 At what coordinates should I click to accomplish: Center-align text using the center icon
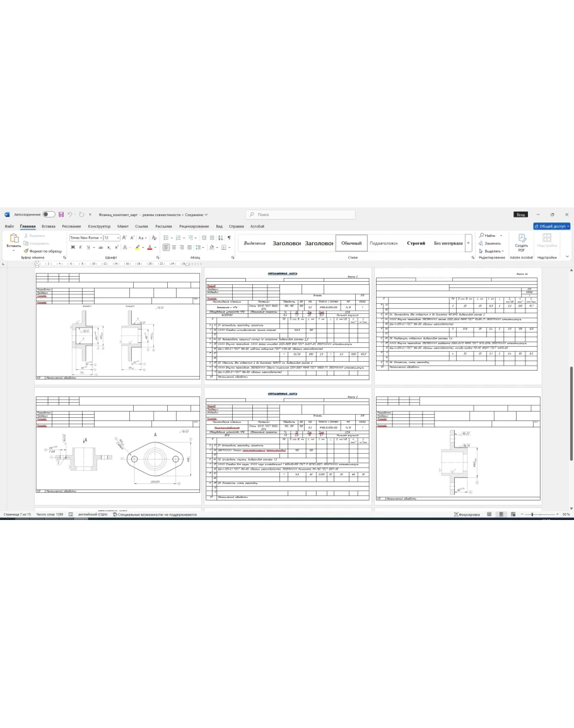pyautogui.click(x=173, y=247)
